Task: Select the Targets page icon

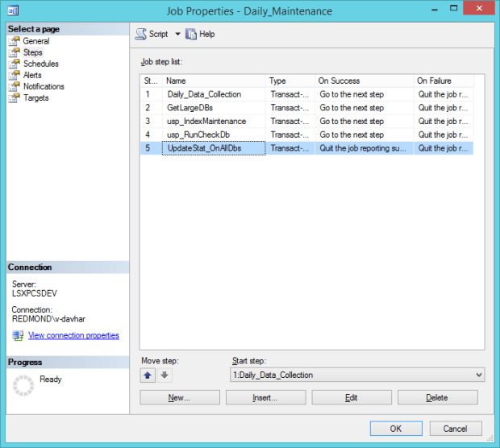Action: tap(15, 97)
